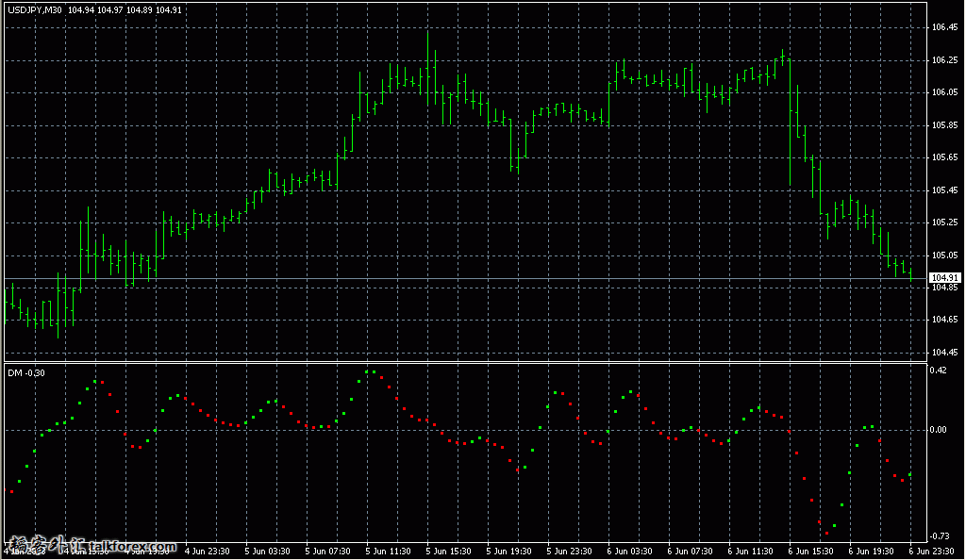
Task: Click time label 5 Jun 11:30
Action: (388, 552)
